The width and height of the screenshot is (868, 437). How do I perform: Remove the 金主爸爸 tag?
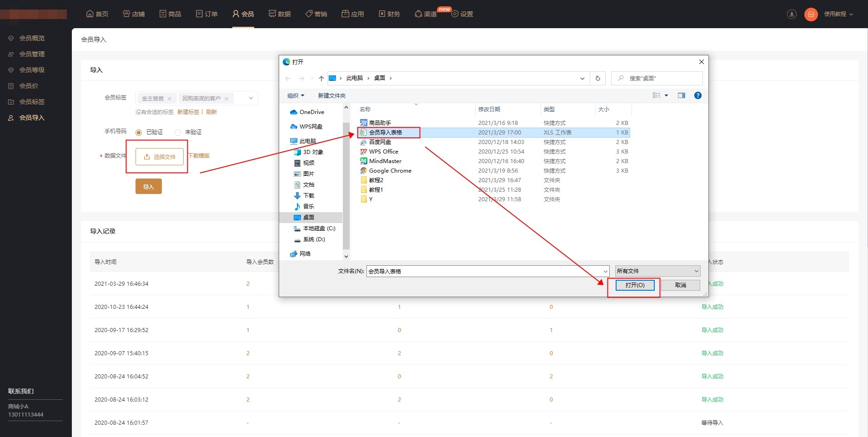pyautogui.click(x=170, y=99)
